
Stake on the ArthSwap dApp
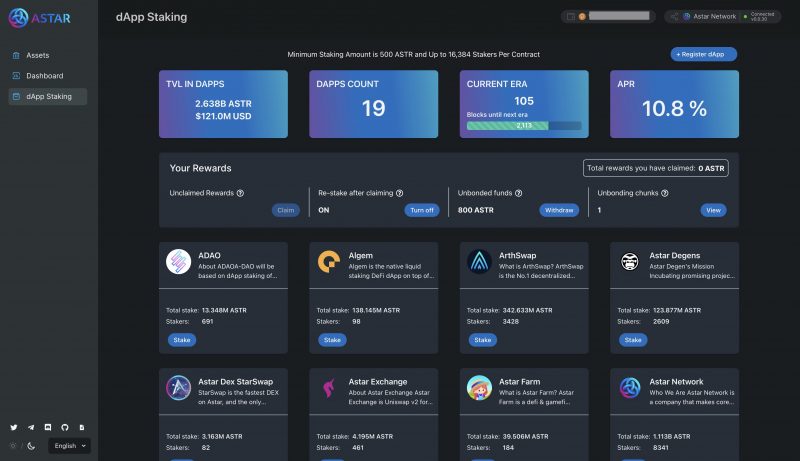point(483,340)
